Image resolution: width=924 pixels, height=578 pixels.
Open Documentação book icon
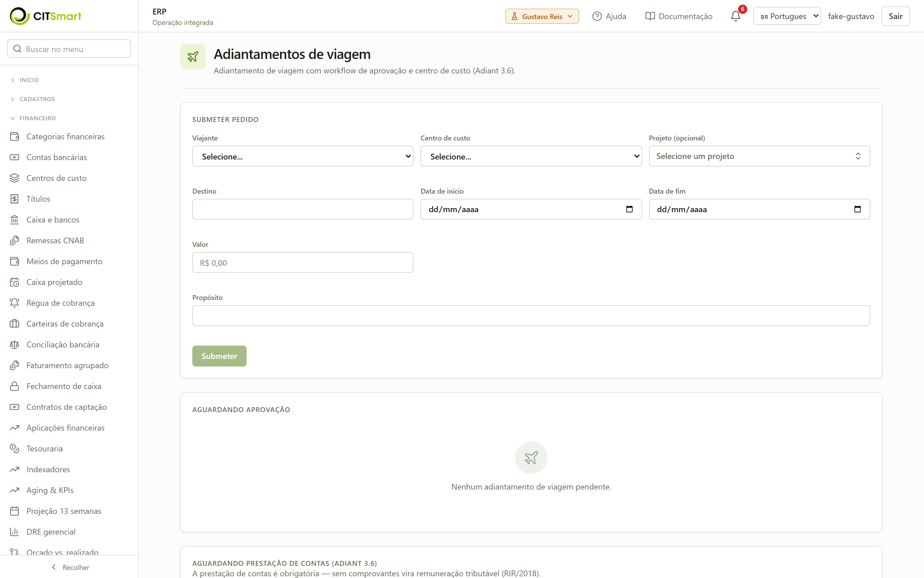650,16
